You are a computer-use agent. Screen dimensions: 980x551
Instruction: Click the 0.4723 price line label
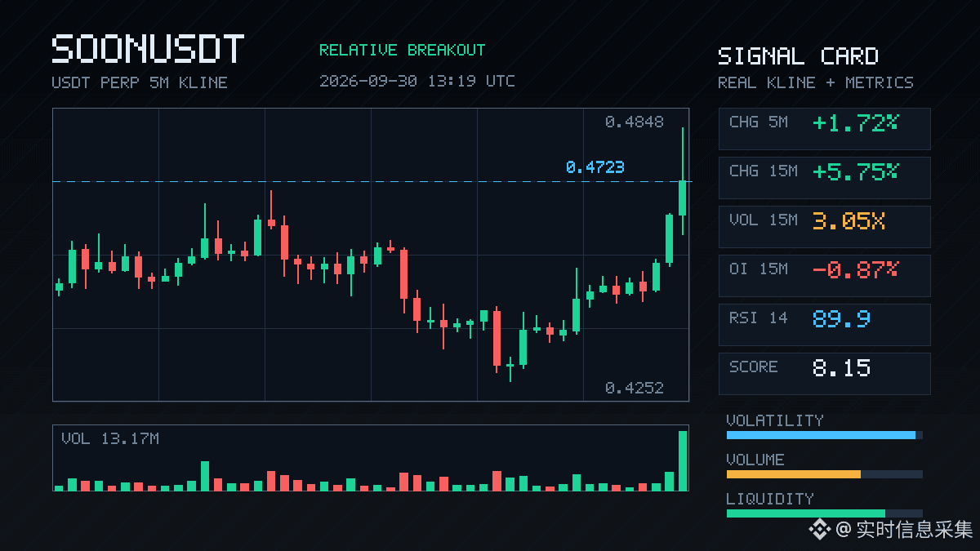[595, 167]
